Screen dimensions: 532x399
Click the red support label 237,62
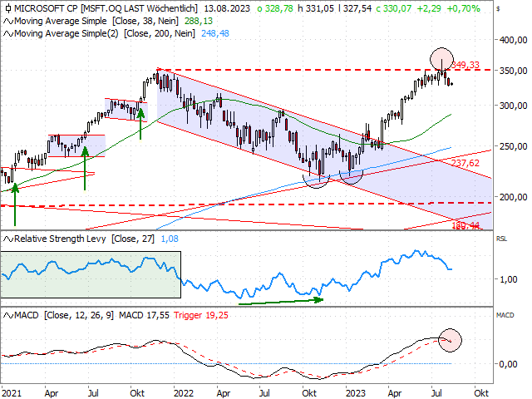(x=465, y=163)
